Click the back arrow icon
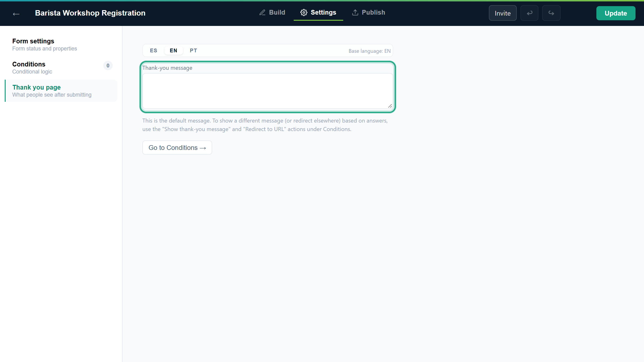 click(x=16, y=14)
